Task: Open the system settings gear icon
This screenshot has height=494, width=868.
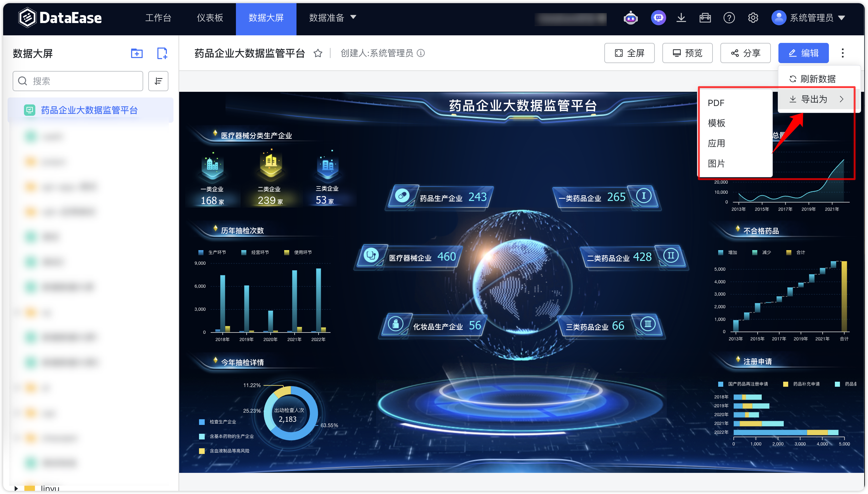Action: pos(753,18)
